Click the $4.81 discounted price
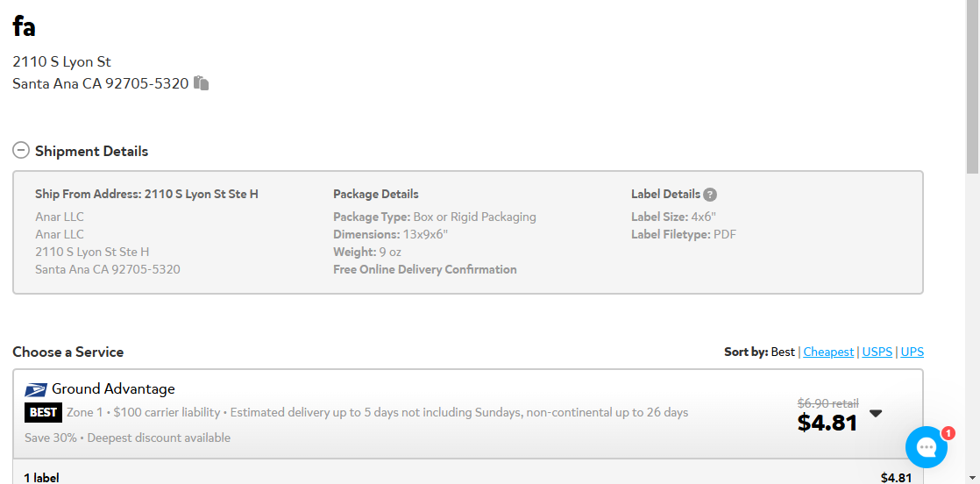 point(827,423)
